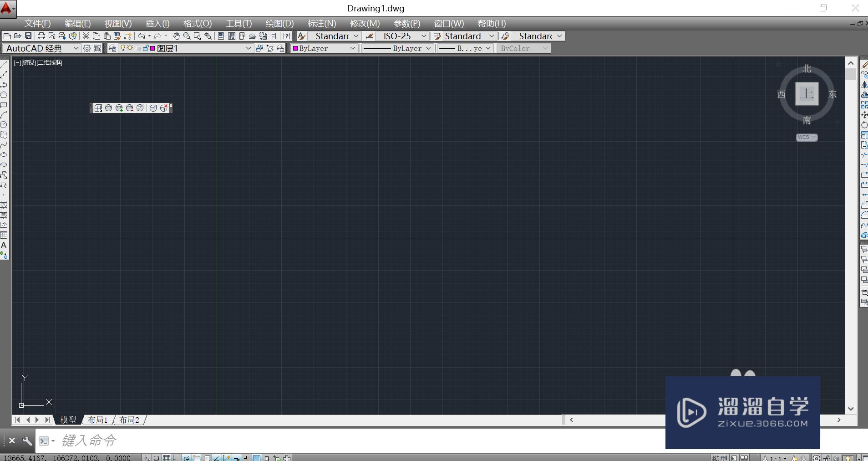Switch to the 布局1 tab

(x=97, y=420)
